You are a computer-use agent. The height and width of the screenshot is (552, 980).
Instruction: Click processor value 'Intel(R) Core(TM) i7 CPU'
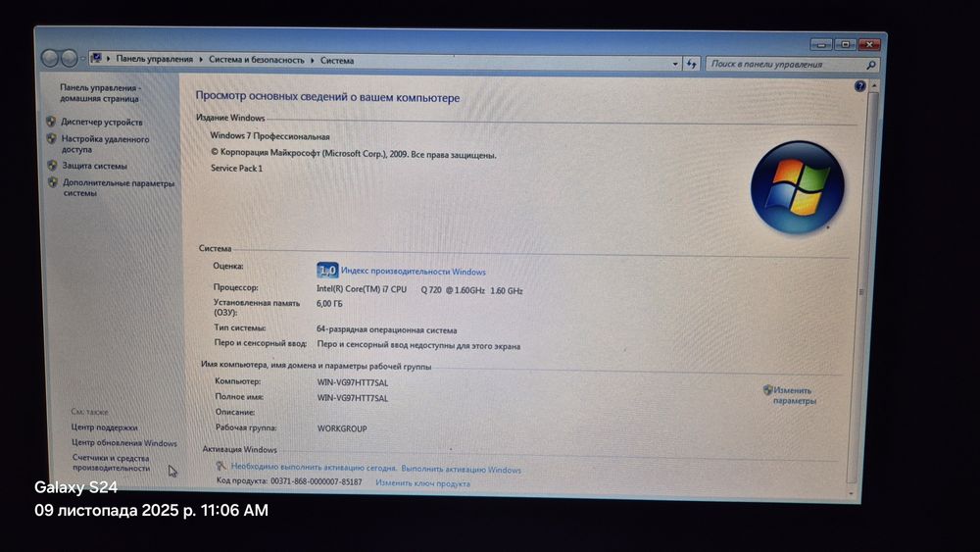tap(362, 289)
